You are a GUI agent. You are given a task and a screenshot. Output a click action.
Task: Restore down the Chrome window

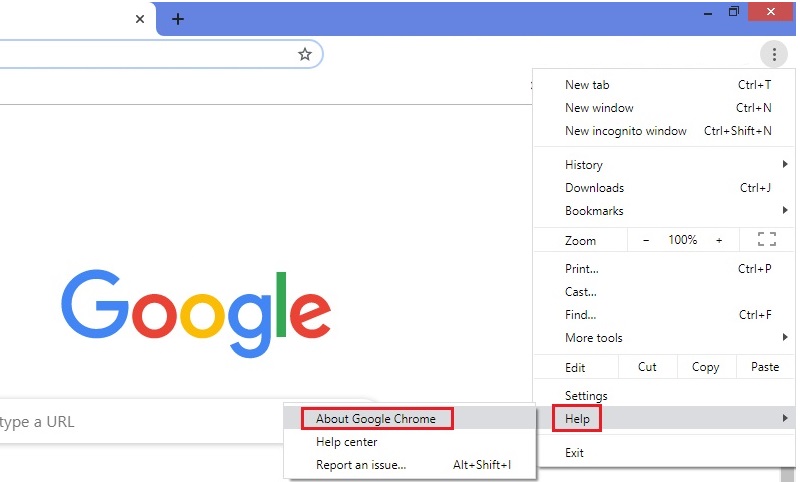(734, 11)
